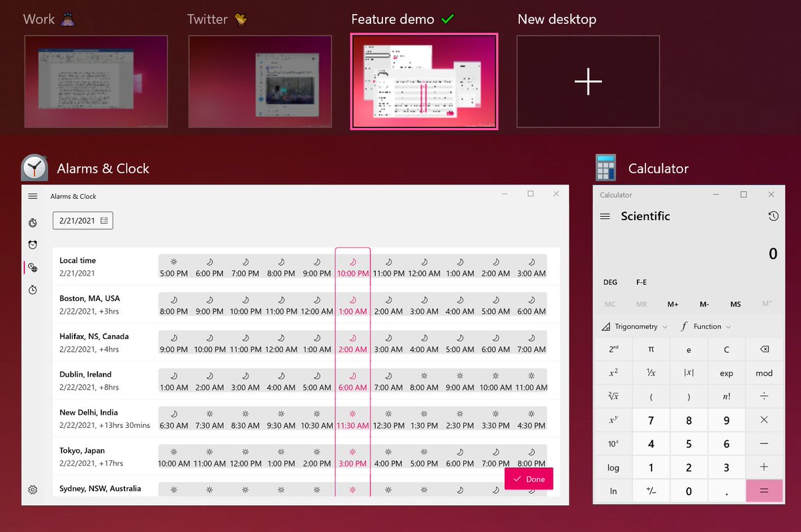
Task: Click the equals key in Calculator
Action: [x=764, y=491]
